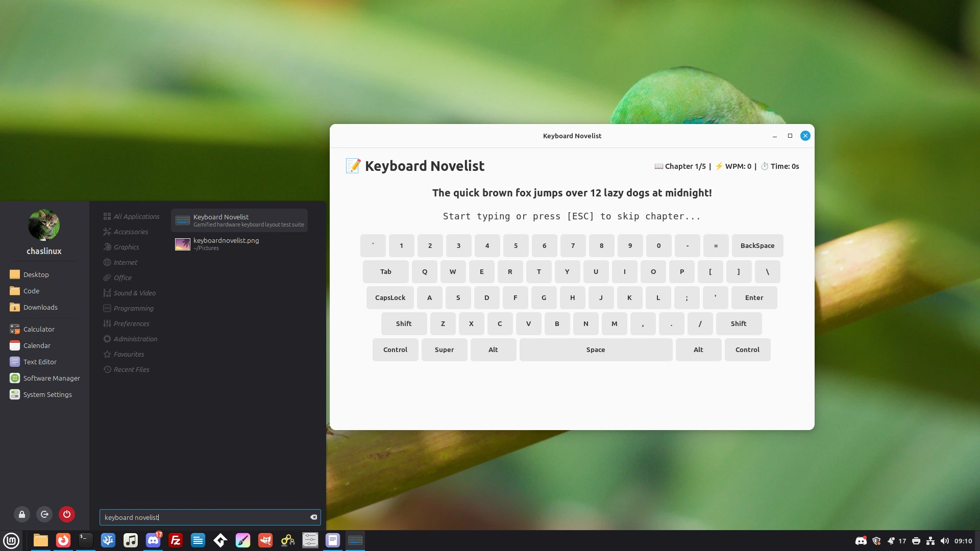
Task: Open the notifications bell tray icon
Action: pyautogui.click(x=891, y=541)
